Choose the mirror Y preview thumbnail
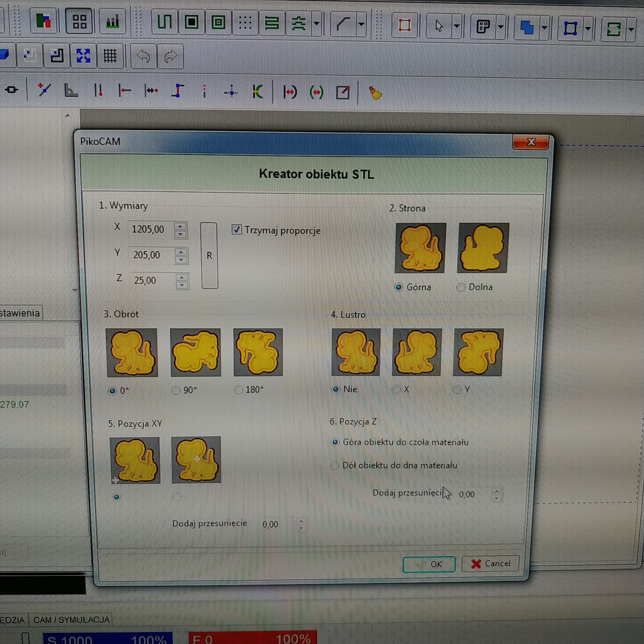Screen dimensions: 644x644 point(478,352)
